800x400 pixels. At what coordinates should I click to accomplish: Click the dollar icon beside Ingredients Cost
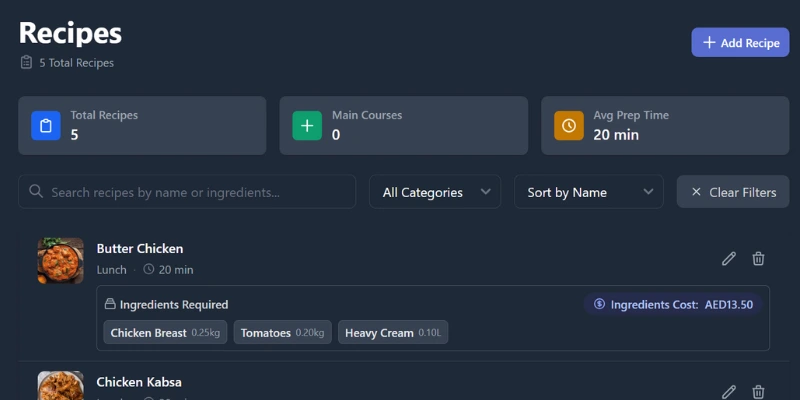pos(599,304)
